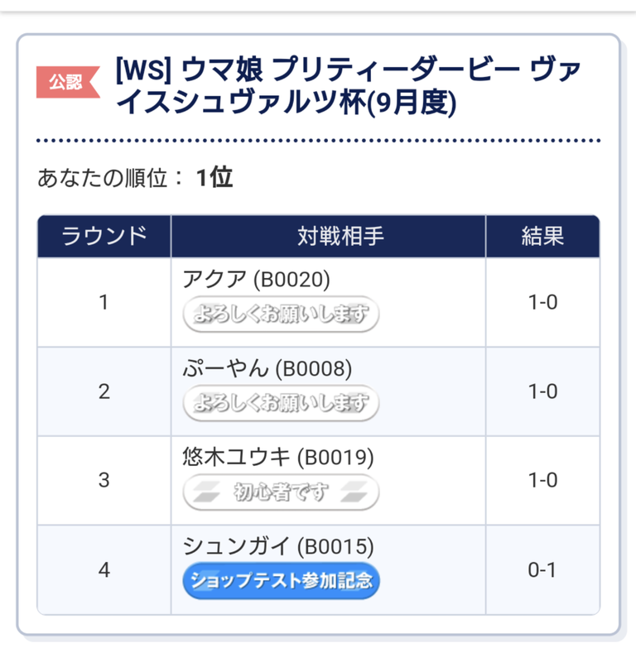Click the blue ショップテスト参加記念 badge
The height and width of the screenshot is (672, 636).
point(281,581)
